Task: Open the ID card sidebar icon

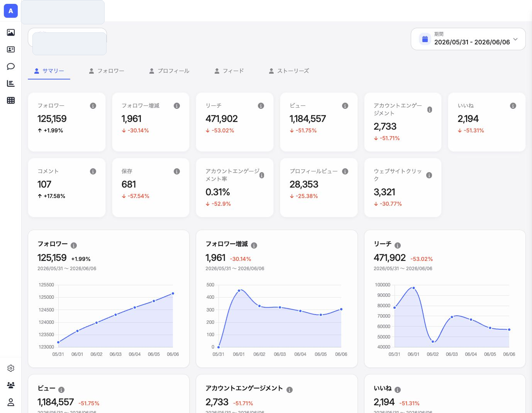Action: [x=11, y=49]
